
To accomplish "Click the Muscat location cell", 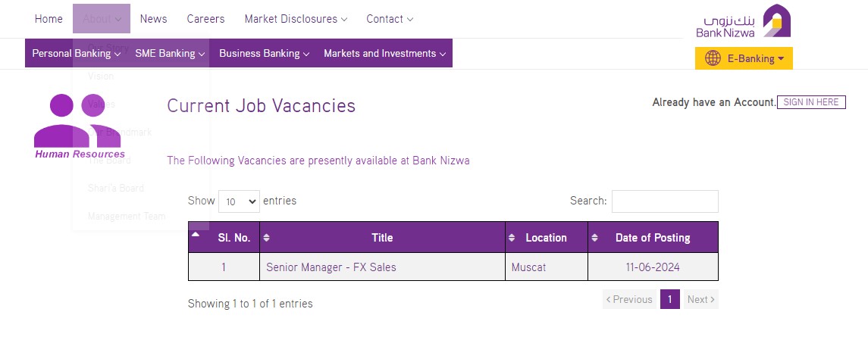I will tap(546, 267).
